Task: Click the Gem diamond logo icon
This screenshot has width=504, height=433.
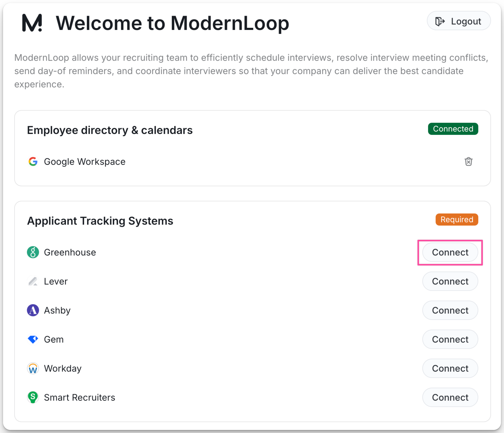Action: click(33, 339)
